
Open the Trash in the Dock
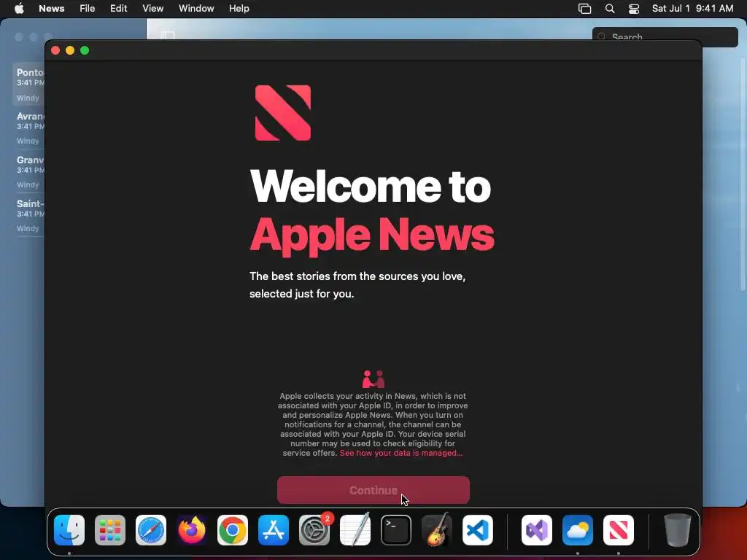point(677,530)
